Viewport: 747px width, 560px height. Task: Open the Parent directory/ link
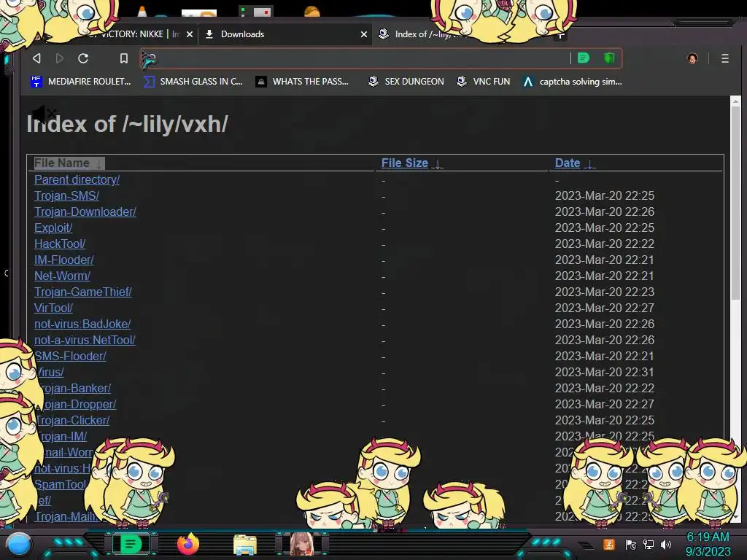pos(77,179)
